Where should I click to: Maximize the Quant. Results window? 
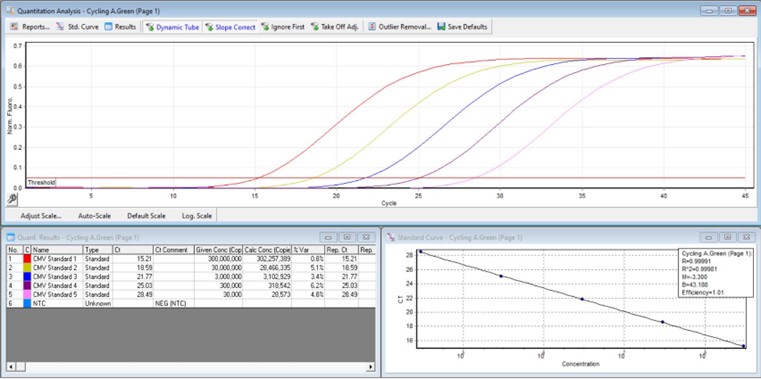pos(347,237)
